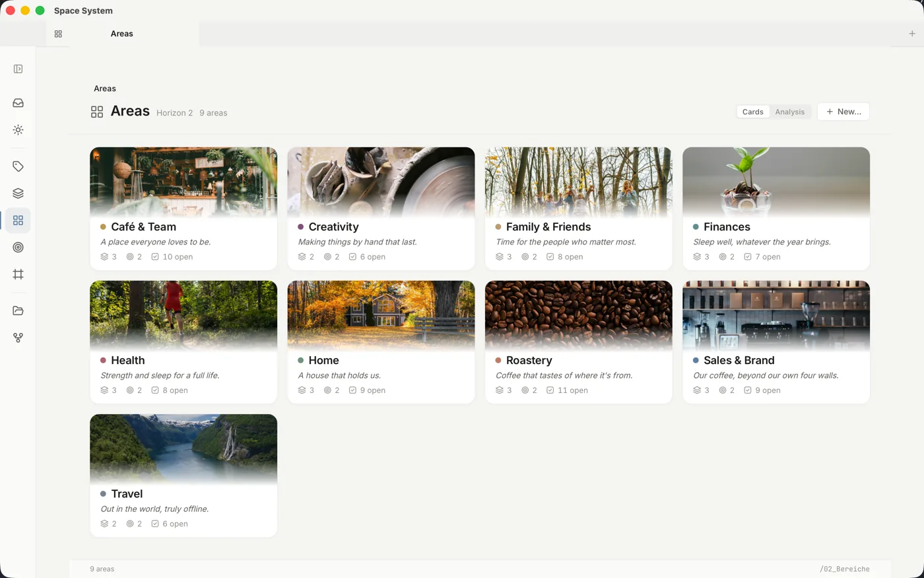Click the teal color dot next to Finances
This screenshot has width=924, height=578.
point(696,227)
